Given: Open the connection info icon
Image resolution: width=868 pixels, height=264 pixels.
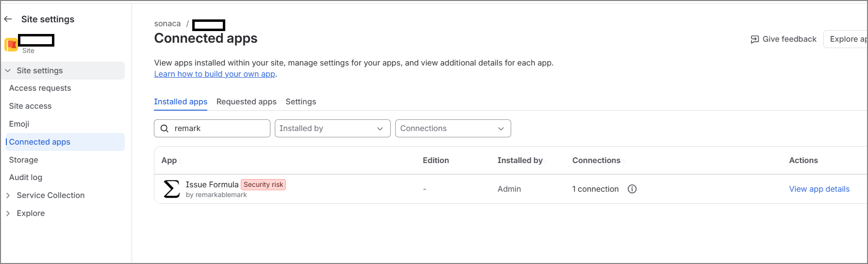Looking at the screenshot, I should [x=632, y=189].
